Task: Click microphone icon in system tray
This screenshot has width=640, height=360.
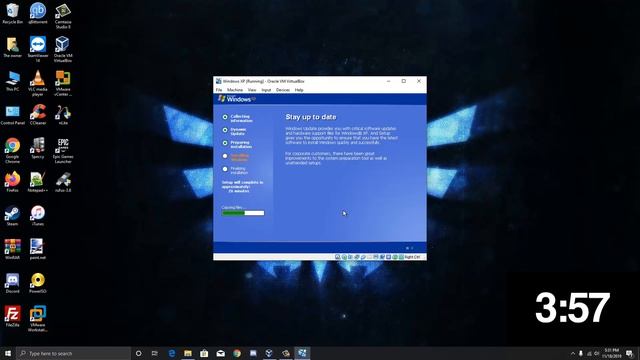Action: pyautogui.click(x=581, y=353)
